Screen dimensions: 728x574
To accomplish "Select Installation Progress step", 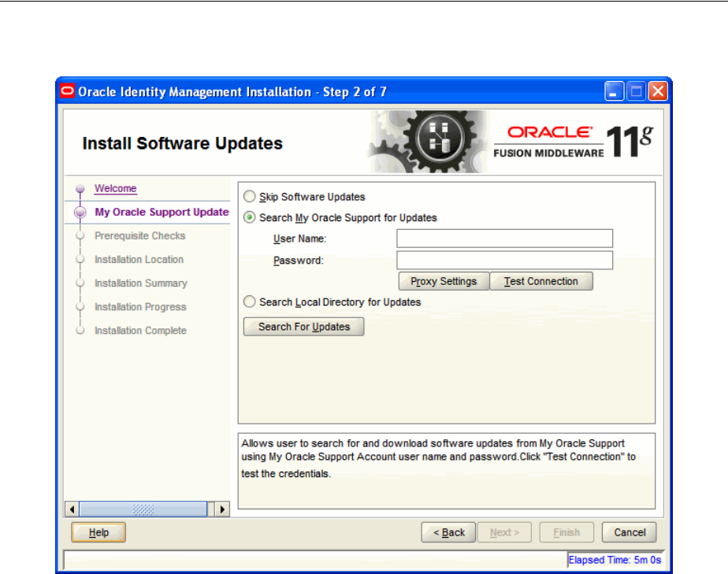I will click(140, 307).
